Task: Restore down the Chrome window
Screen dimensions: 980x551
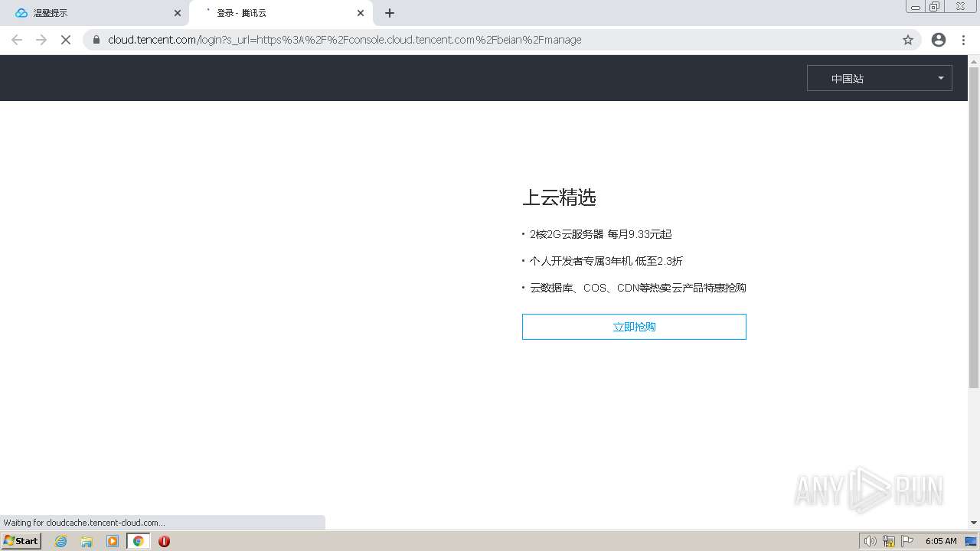Action: coord(935,7)
